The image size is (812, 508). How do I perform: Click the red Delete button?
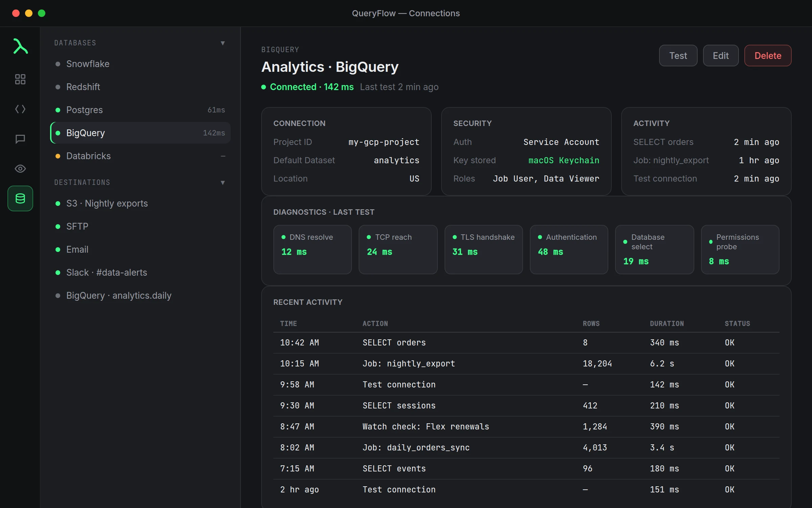coord(768,56)
